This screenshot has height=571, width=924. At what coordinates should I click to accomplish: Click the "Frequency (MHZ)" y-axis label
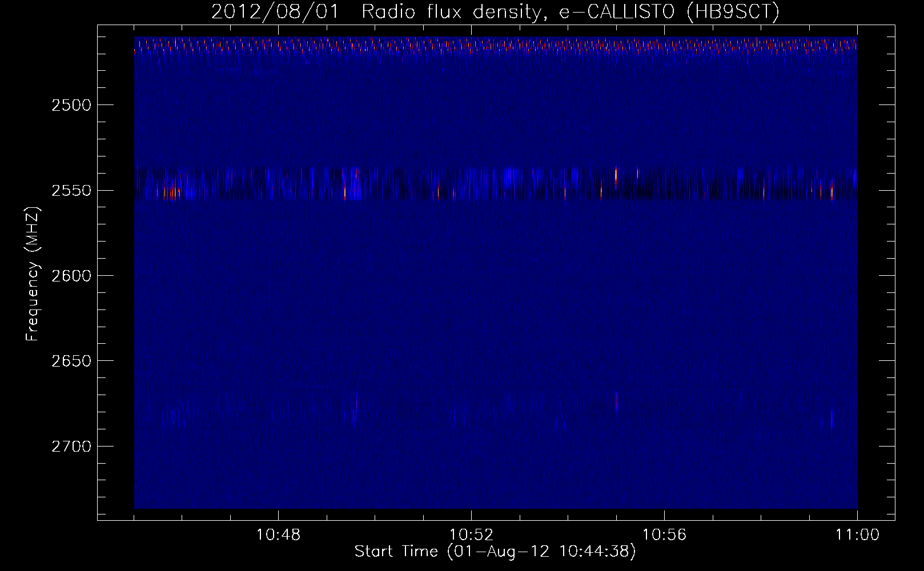[x=33, y=275]
